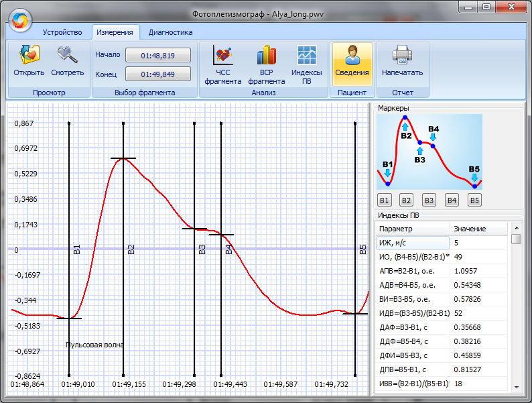Screen dimensions: 532x403
Task: Click the Смотреть binoculars icon
Action: click(x=68, y=62)
